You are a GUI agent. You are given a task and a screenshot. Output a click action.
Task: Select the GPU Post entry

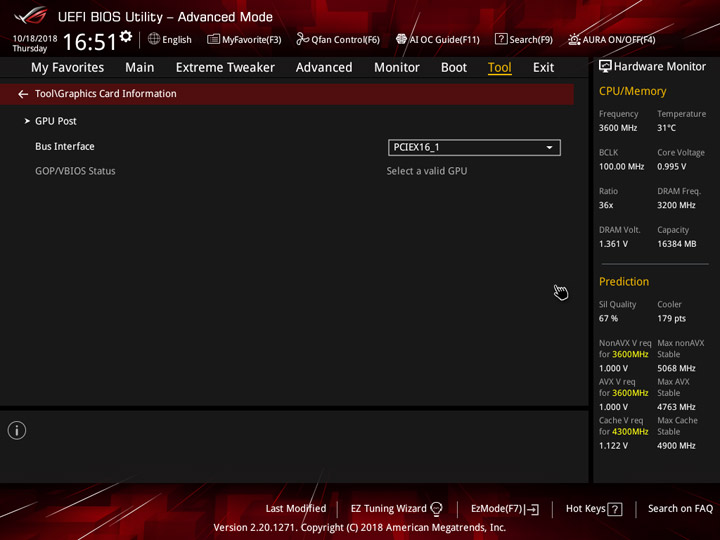coord(56,121)
